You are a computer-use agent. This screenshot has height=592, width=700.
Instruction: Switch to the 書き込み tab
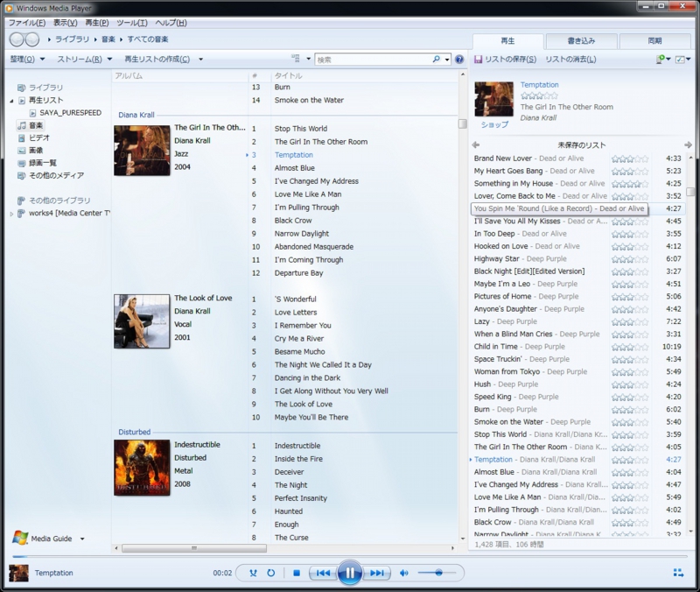[x=581, y=41]
